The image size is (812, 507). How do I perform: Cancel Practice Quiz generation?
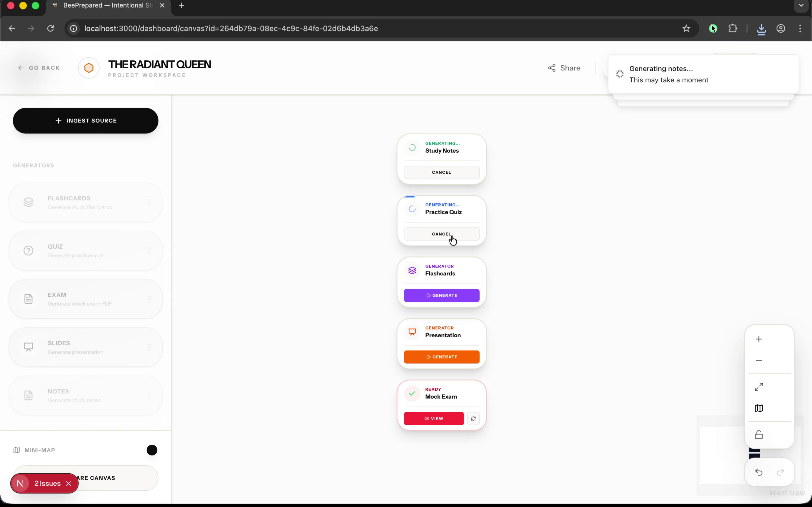pyautogui.click(x=441, y=234)
